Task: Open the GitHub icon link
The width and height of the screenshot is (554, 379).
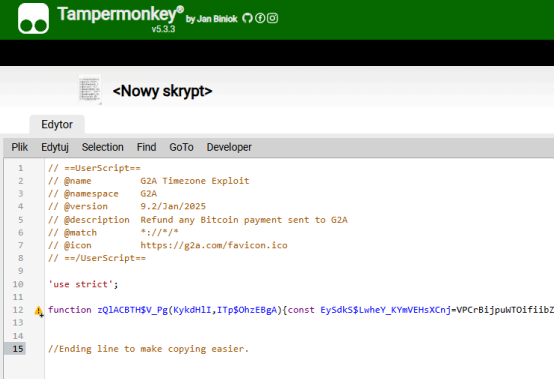Action: (247, 18)
